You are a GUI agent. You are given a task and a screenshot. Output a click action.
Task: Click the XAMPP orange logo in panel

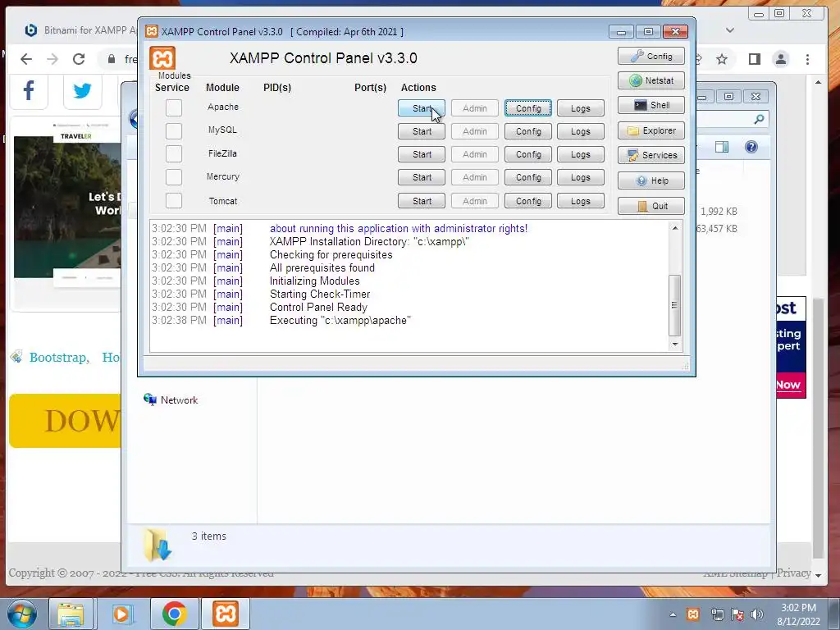click(x=162, y=58)
